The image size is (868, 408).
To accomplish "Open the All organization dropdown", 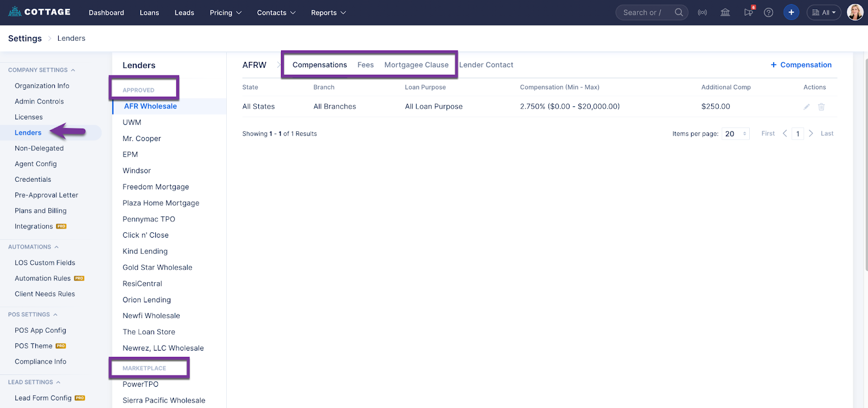I will point(824,12).
